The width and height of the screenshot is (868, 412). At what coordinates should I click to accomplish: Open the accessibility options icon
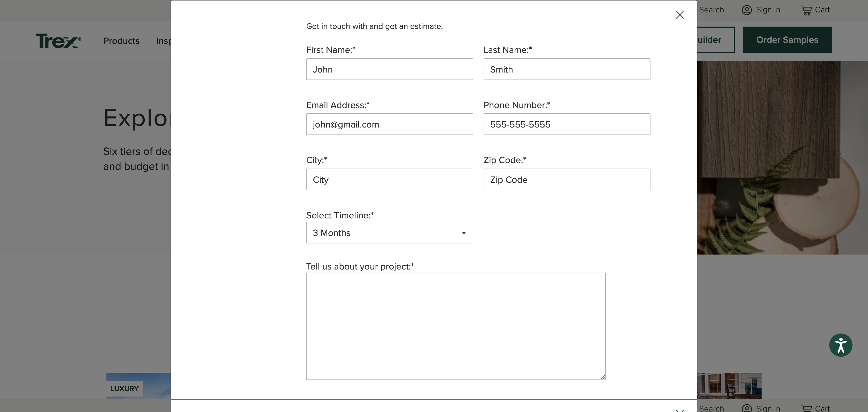841,345
